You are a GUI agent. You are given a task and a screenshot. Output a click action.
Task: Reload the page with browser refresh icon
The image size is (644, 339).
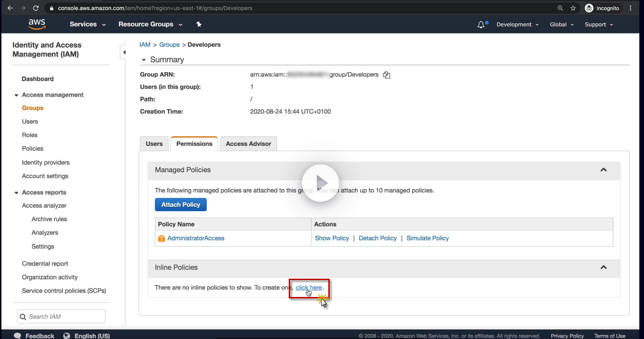coord(36,8)
